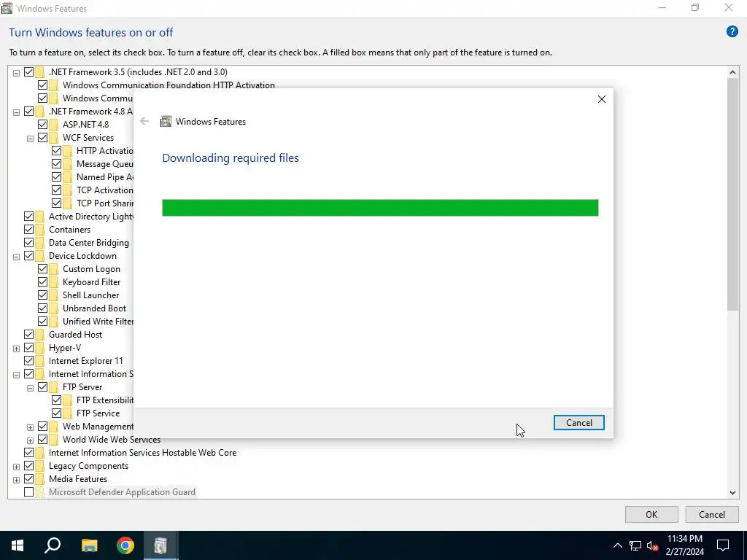Click the ASP.NET 4.8 folder icon
This screenshot has width=747, height=560.
54,124
